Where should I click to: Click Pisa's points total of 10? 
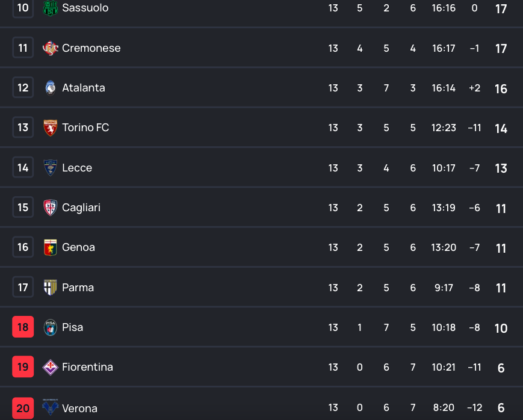pos(501,328)
